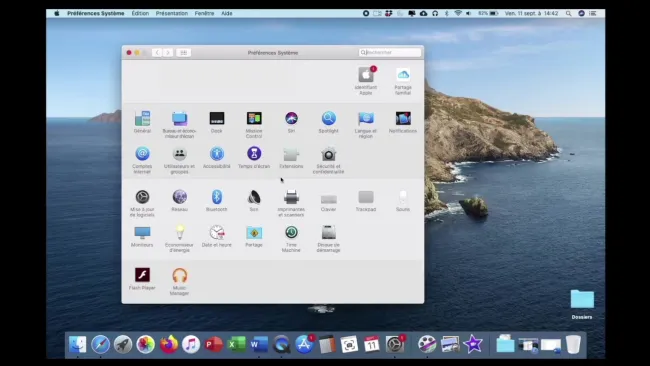Open the App Store from the Dock
The image size is (650, 366).
[x=304, y=344]
